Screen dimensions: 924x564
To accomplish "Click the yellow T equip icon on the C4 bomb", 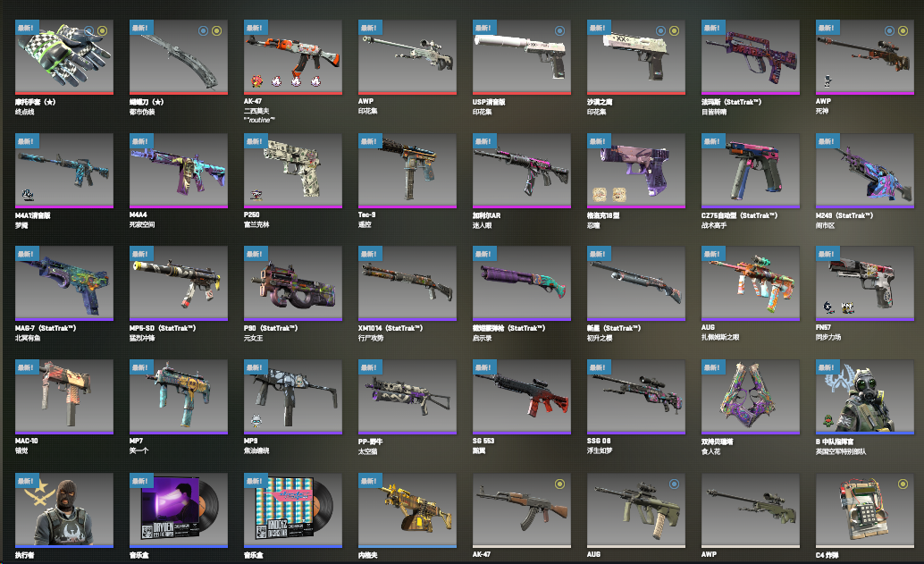I will coord(903,484).
